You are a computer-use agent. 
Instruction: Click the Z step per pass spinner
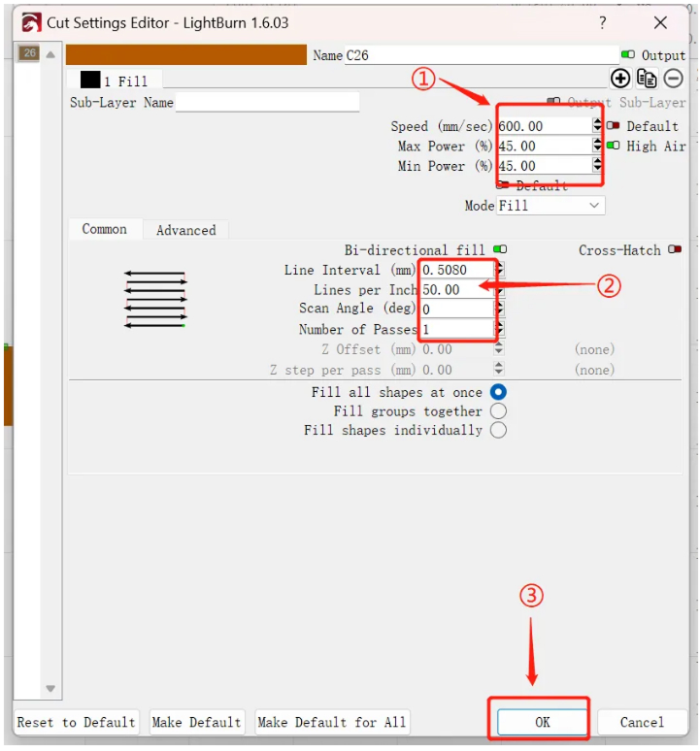(499, 369)
